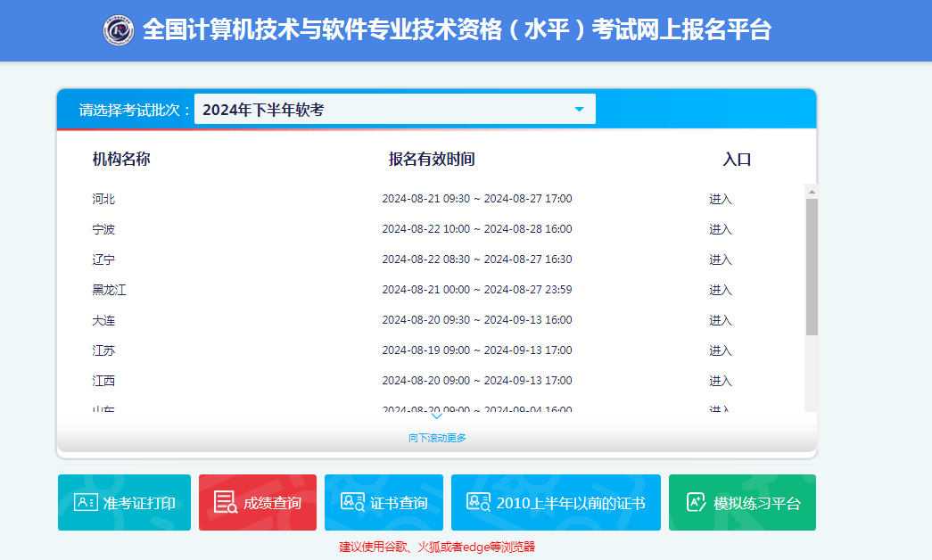The image size is (932, 560).
Task: Click 进入 next to 大连
Action: 720,319
